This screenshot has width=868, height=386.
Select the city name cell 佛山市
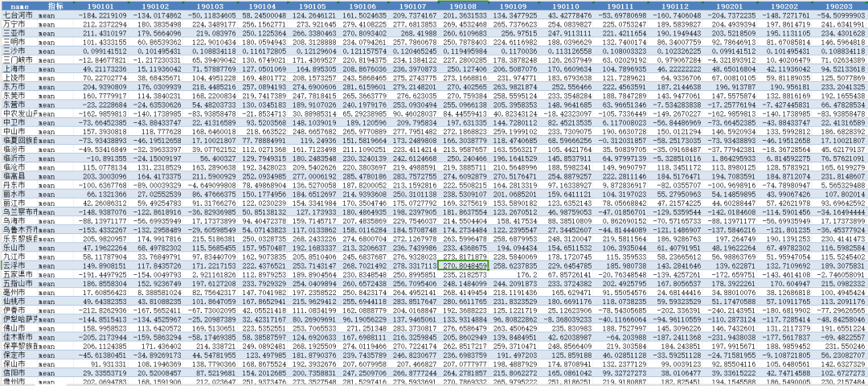(19, 327)
